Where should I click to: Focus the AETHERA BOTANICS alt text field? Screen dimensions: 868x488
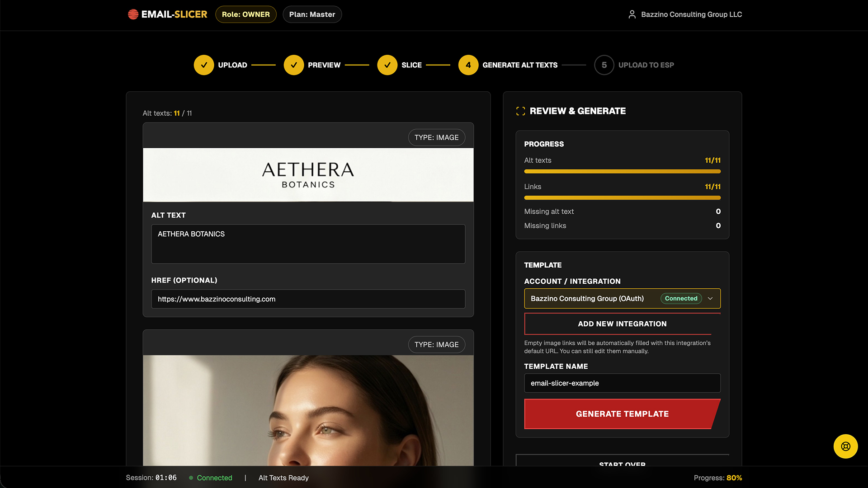[x=308, y=244]
